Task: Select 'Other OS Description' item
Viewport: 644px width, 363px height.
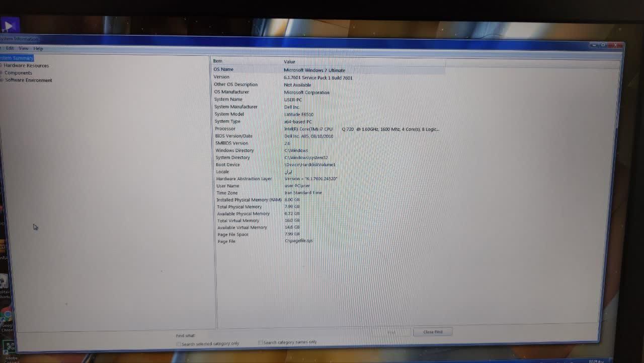Action: coord(235,84)
